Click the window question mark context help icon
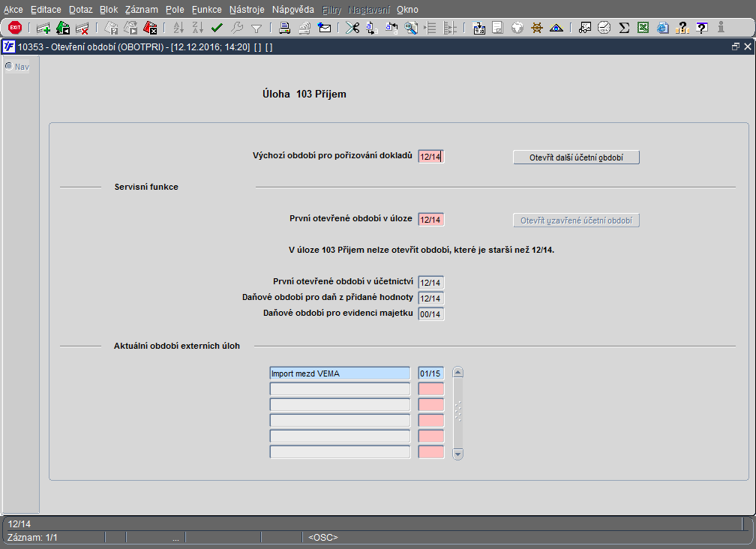The image size is (756, 549). point(702,28)
